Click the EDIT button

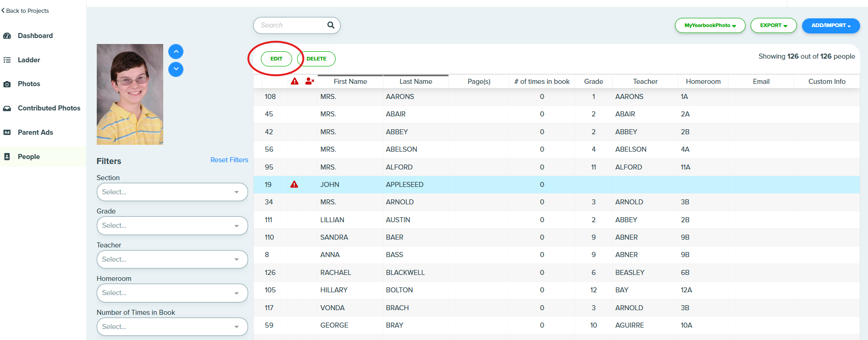tap(276, 59)
